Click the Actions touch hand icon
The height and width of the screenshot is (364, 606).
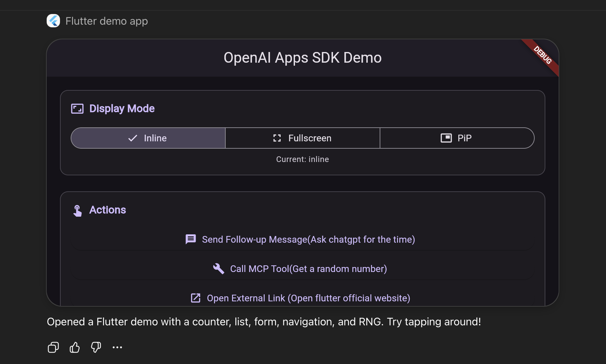pos(77,210)
